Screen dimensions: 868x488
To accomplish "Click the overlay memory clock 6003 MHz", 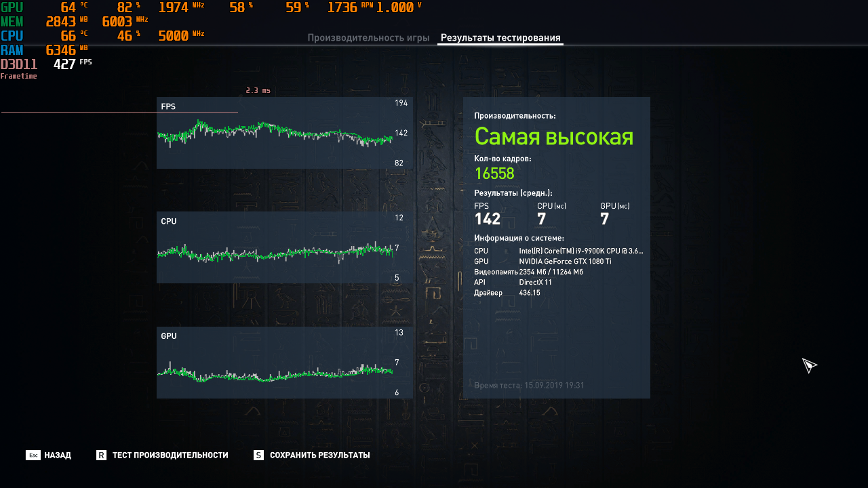I will [x=125, y=22].
